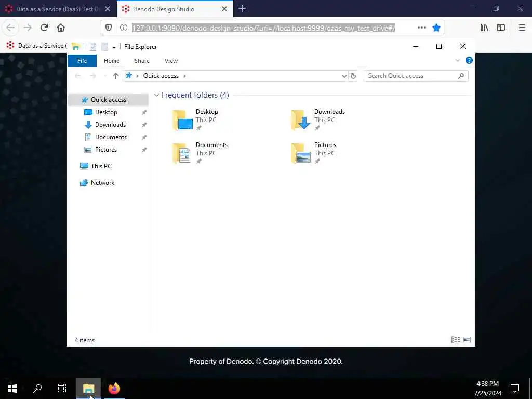The width and height of the screenshot is (532, 399).
Task: Go to the Firefox home page
Action: 61,28
